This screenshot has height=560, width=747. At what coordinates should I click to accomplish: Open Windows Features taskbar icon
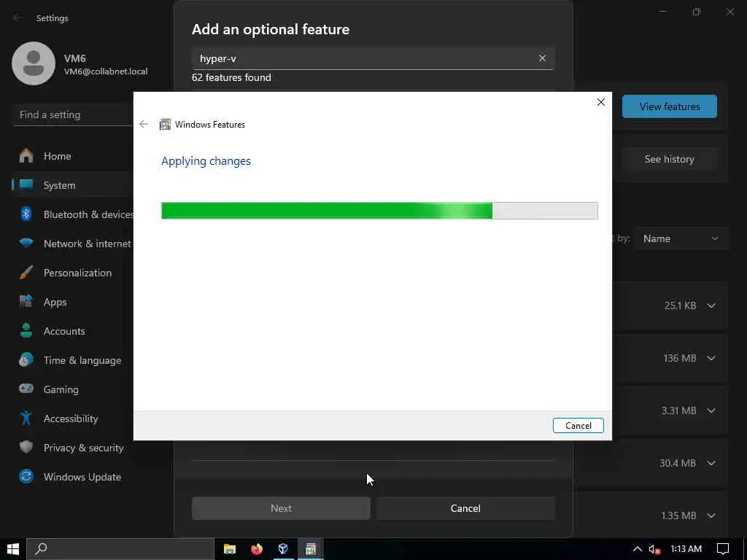click(x=311, y=549)
